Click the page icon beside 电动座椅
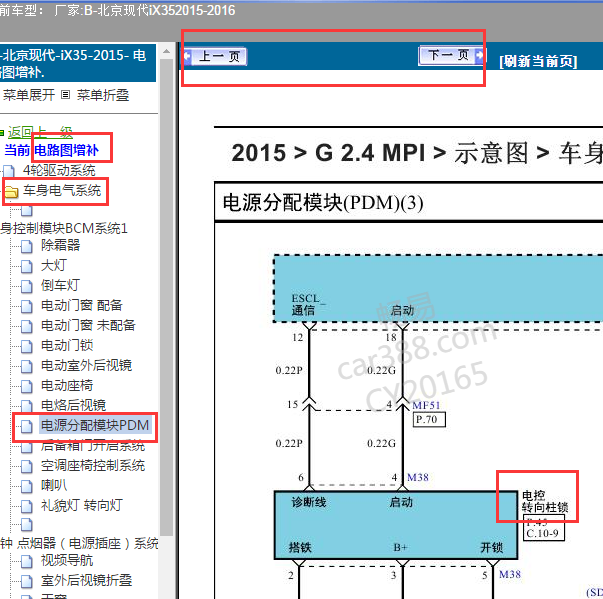The height and width of the screenshot is (599, 603). [27, 386]
